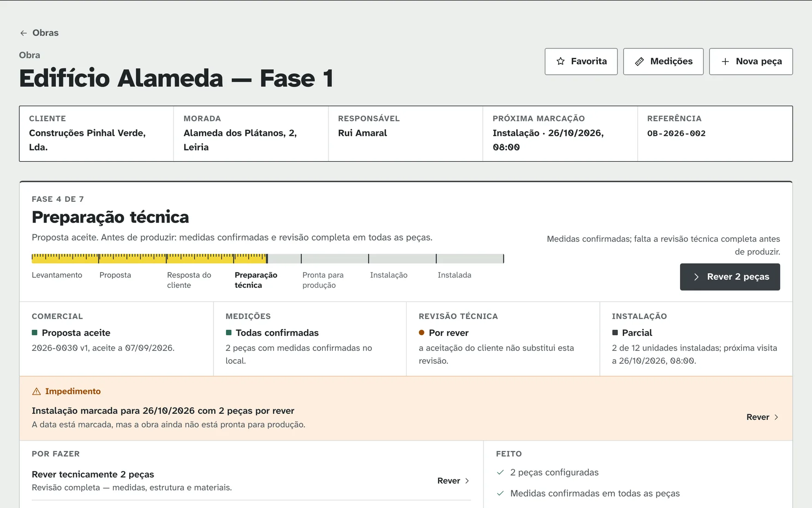Click the Proposta aceite status text
812x508 pixels.
pos(76,333)
